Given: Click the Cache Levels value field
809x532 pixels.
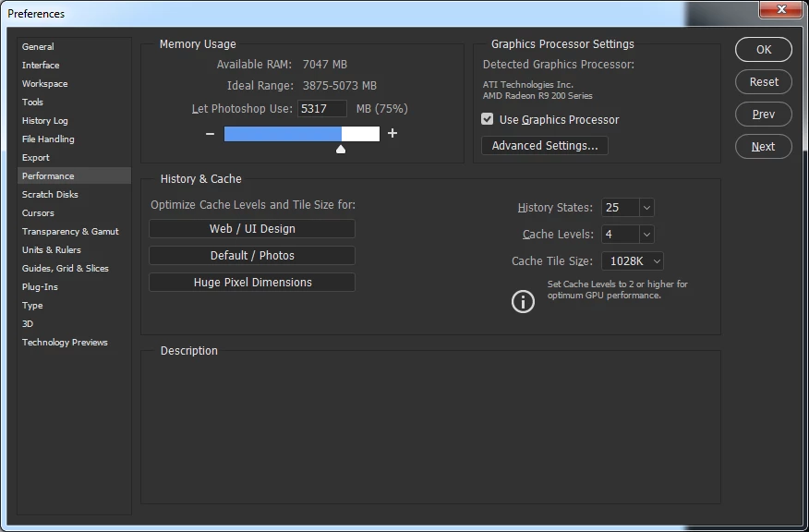Looking at the screenshot, I should 621,235.
